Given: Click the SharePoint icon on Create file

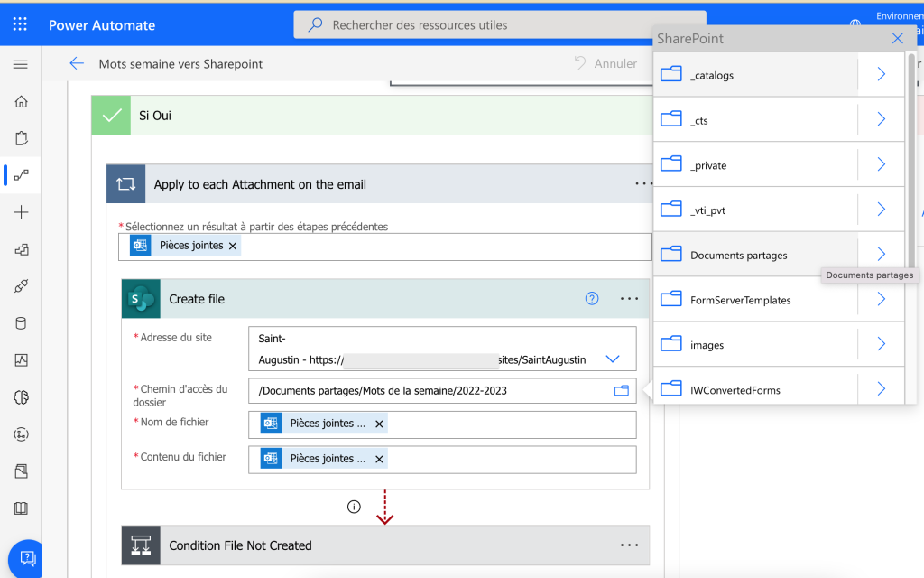Looking at the screenshot, I should [x=141, y=298].
